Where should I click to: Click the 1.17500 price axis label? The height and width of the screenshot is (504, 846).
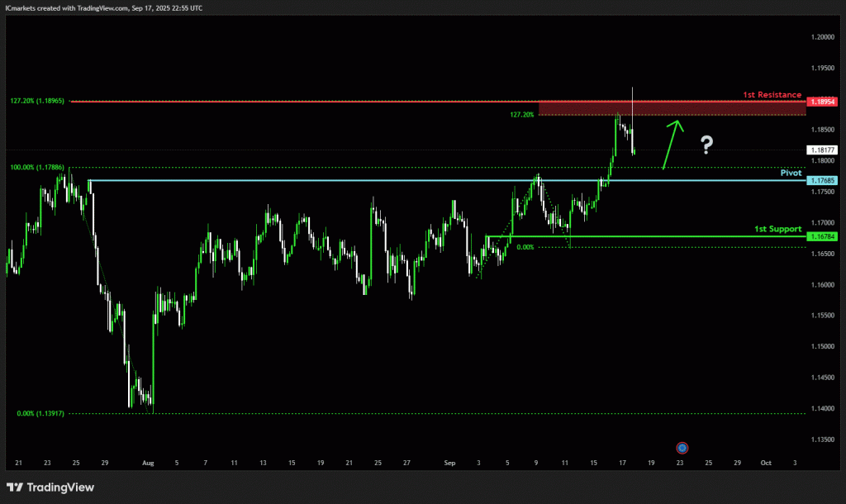point(823,192)
